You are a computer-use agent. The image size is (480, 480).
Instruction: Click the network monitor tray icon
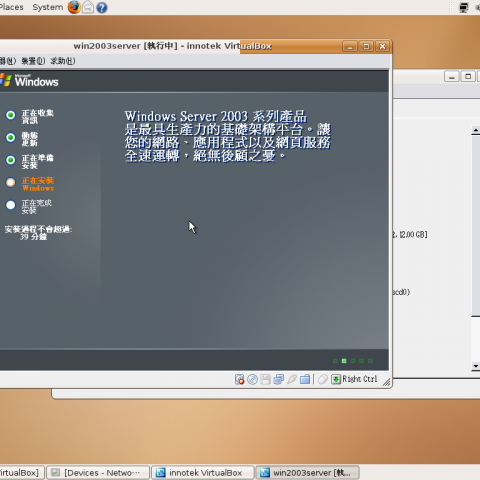click(x=463, y=7)
